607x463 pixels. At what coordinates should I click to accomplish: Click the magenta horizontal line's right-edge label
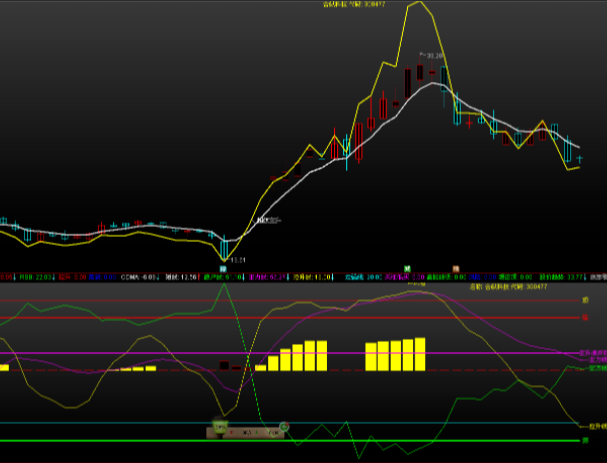tap(593, 353)
